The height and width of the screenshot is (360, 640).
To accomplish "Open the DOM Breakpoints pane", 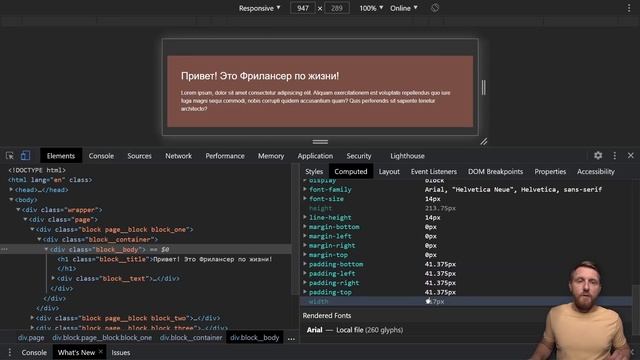I will coord(496,171).
